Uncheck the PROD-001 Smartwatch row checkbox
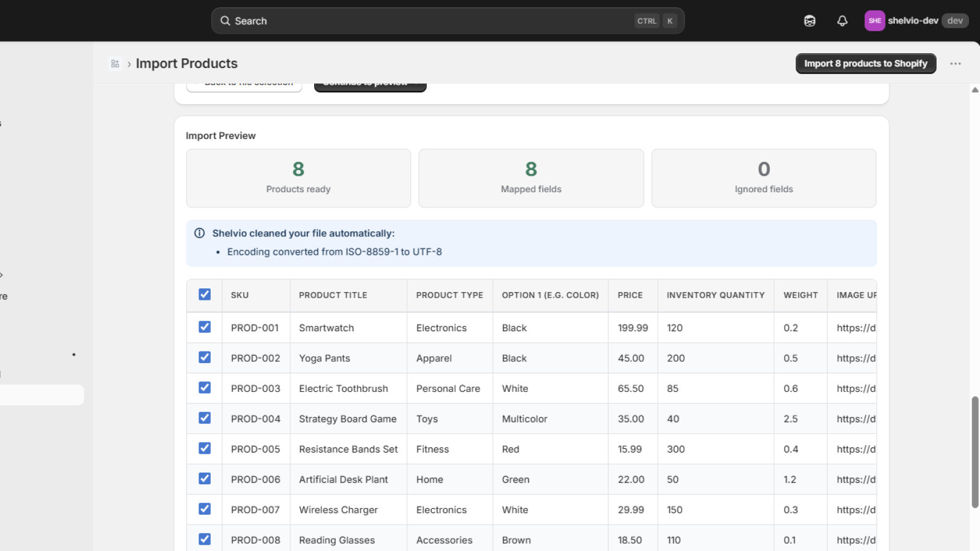The height and width of the screenshot is (551, 980). (x=205, y=327)
